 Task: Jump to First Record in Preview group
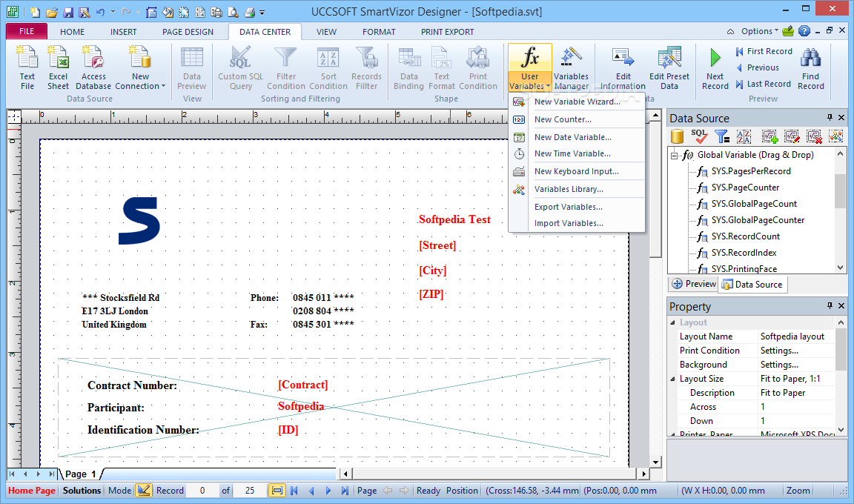click(764, 51)
